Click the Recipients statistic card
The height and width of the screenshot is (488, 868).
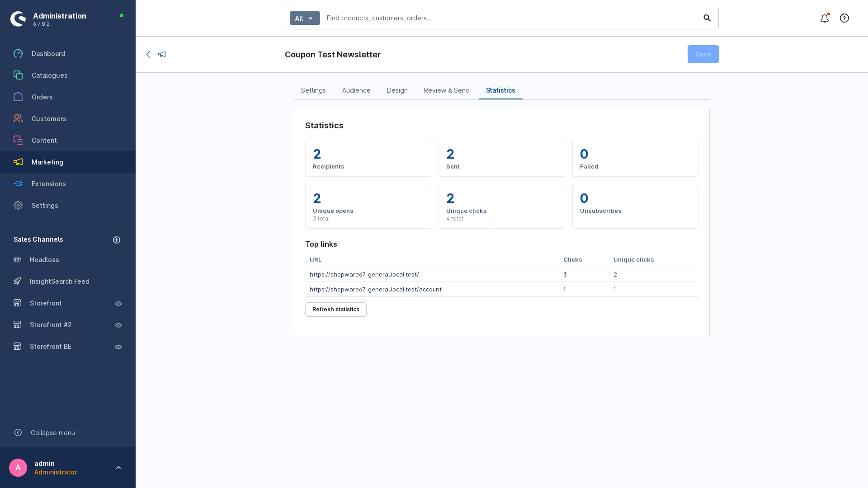pyautogui.click(x=368, y=158)
